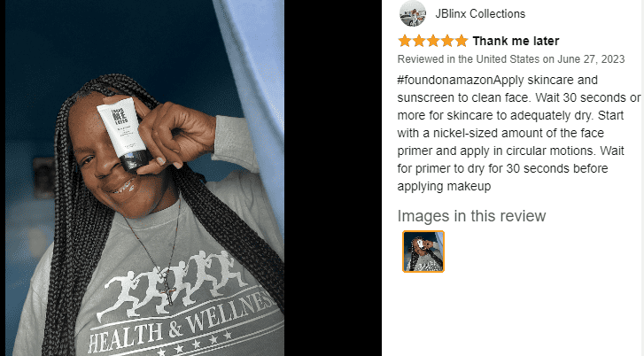Click the fourth orange rating star

tap(447, 41)
